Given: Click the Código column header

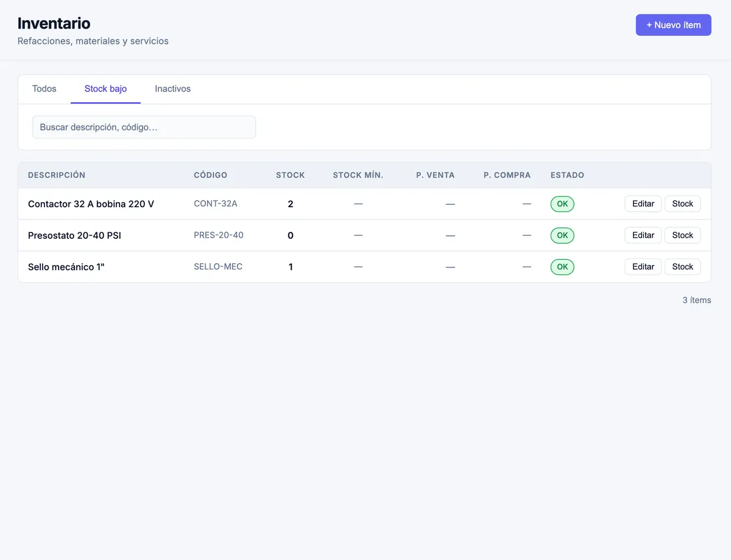Looking at the screenshot, I should coord(210,175).
